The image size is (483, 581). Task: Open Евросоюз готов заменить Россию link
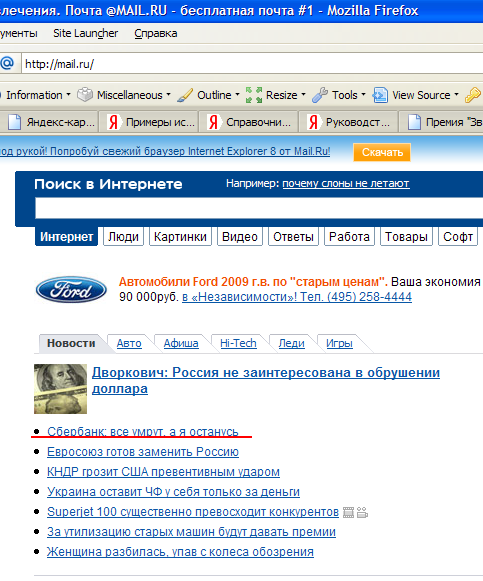(x=143, y=452)
